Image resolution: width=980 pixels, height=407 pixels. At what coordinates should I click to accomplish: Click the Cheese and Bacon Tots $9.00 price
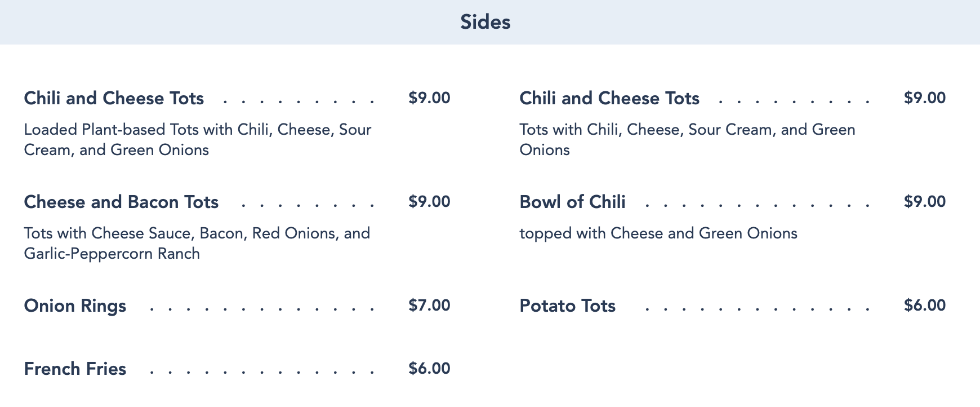(429, 202)
